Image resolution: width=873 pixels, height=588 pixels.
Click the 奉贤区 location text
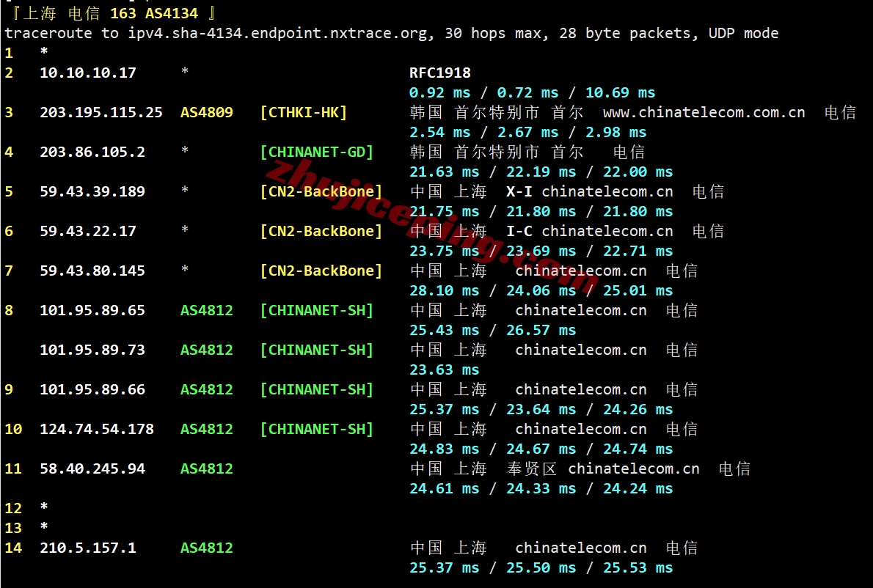pyautogui.click(x=531, y=469)
